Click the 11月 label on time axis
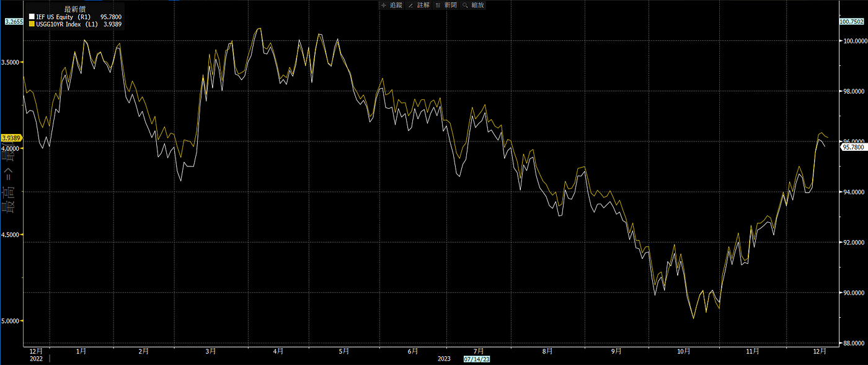Image resolution: width=868 pixels, height=365 pixels. pyautogui.click(x=753, y=351)
